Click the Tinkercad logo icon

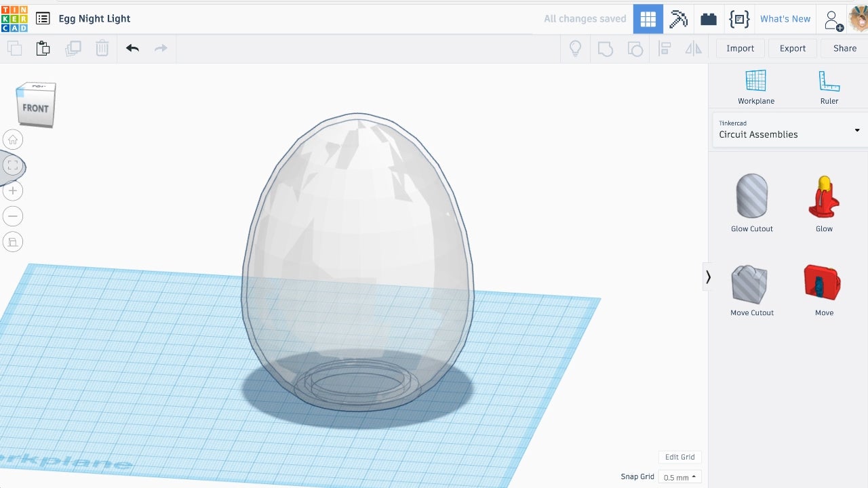(14, 18)
